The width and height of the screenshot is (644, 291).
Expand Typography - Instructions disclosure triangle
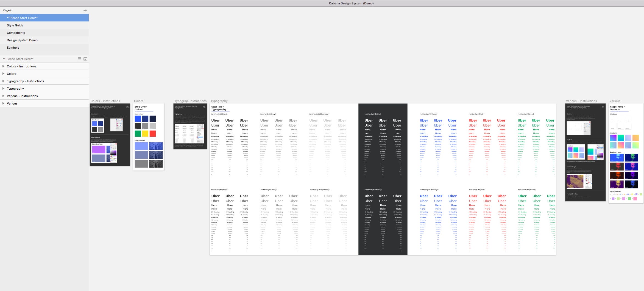4,81
